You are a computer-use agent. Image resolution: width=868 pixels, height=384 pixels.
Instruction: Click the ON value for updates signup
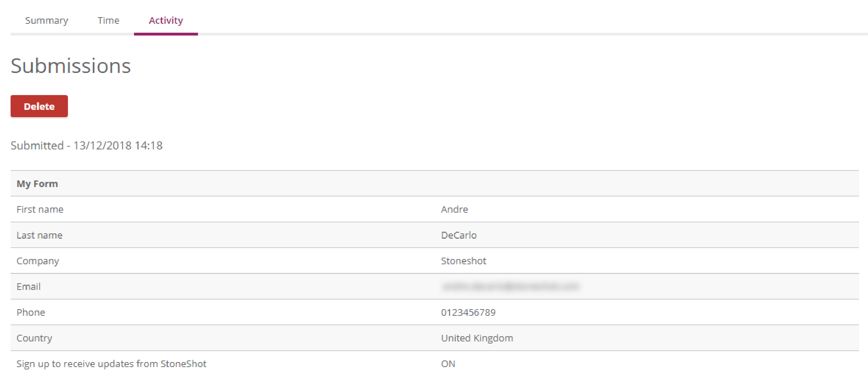pos(448,364)
